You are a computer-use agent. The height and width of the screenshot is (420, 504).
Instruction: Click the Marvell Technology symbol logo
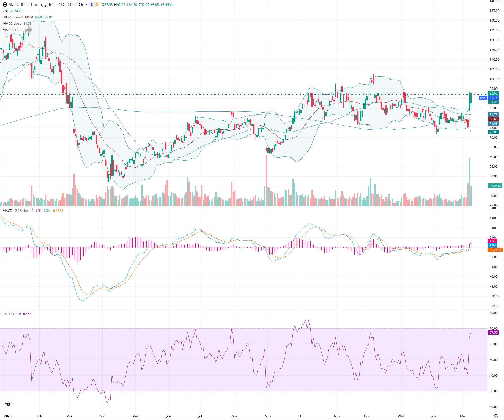pos(4,4)
